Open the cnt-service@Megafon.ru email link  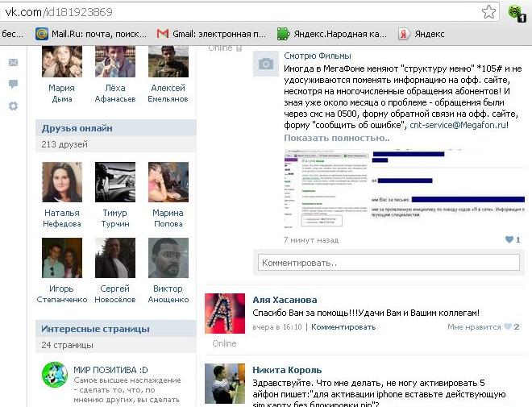[x=458, y=125]
